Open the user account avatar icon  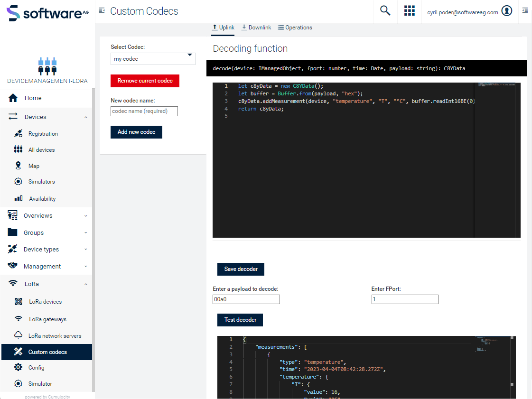coord(507,11)
